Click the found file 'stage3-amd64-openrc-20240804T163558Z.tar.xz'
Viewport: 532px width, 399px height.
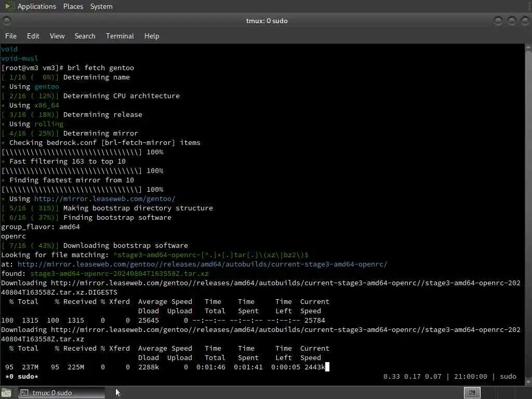(119, 273)
